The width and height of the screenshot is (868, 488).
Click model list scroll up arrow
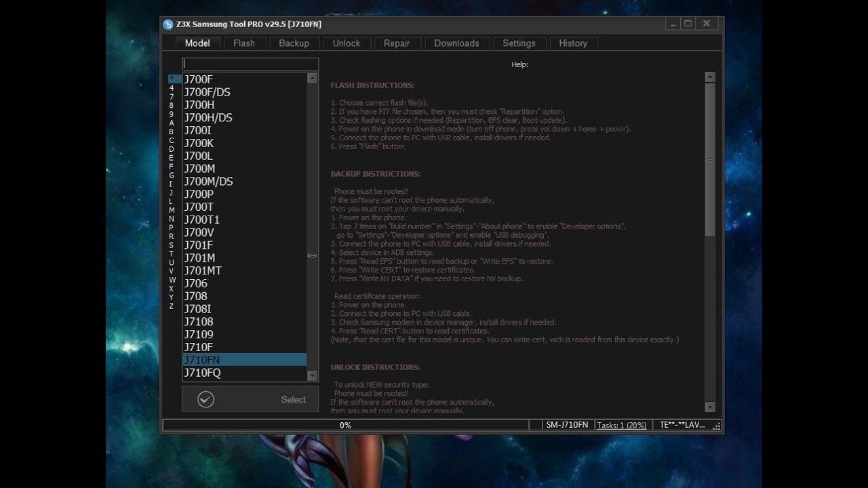(x=312, y=78)
